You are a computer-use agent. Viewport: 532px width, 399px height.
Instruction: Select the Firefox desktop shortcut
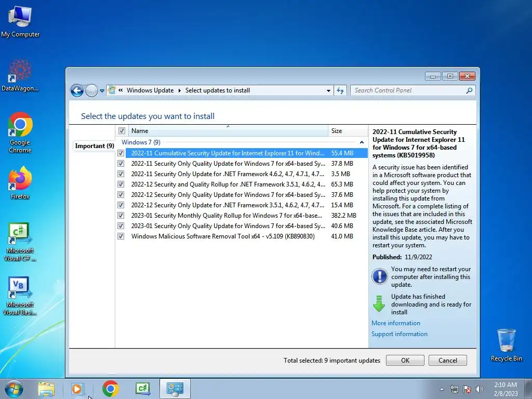(20, 183)
